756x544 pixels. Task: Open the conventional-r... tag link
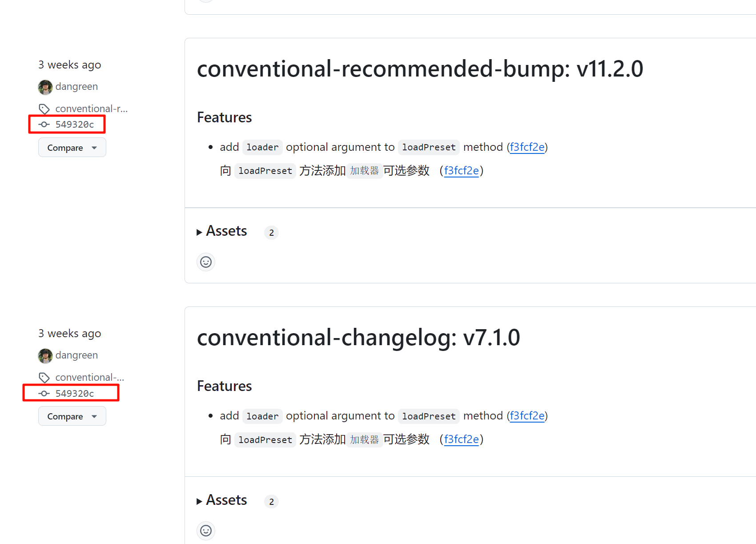click(92, 109)
